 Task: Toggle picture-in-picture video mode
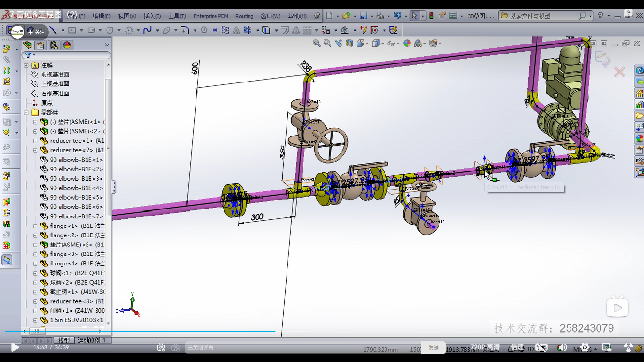click(x=606, y=348)
